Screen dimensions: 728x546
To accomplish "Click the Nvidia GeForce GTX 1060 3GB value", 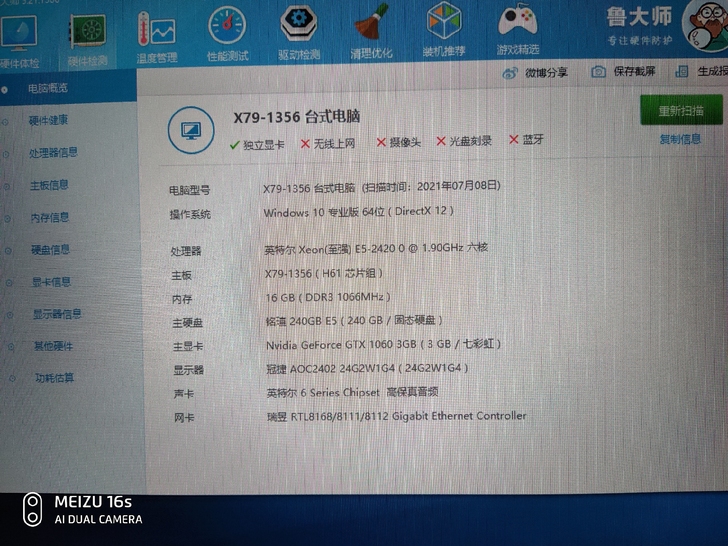I will (384, 344).
